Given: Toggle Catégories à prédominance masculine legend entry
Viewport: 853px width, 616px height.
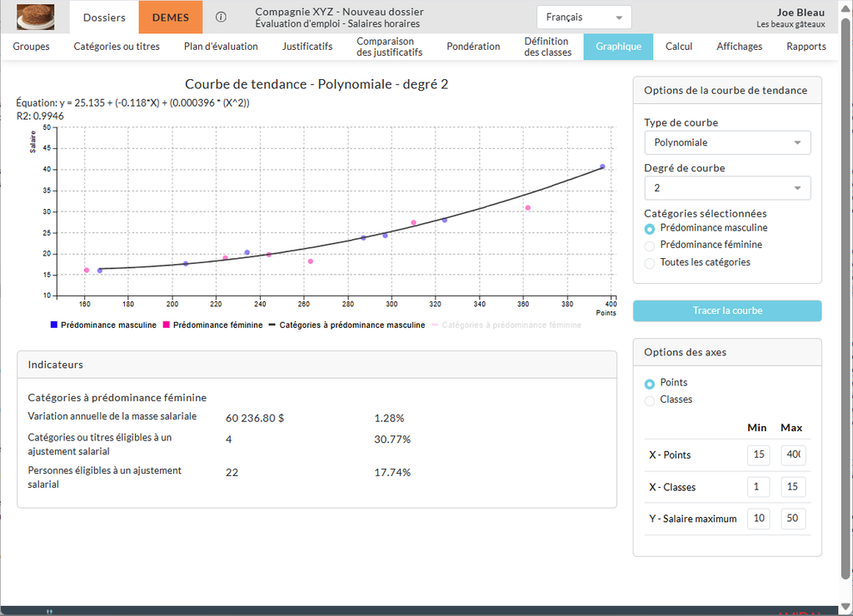Looking at the screenshot, I should click(347, 325).
